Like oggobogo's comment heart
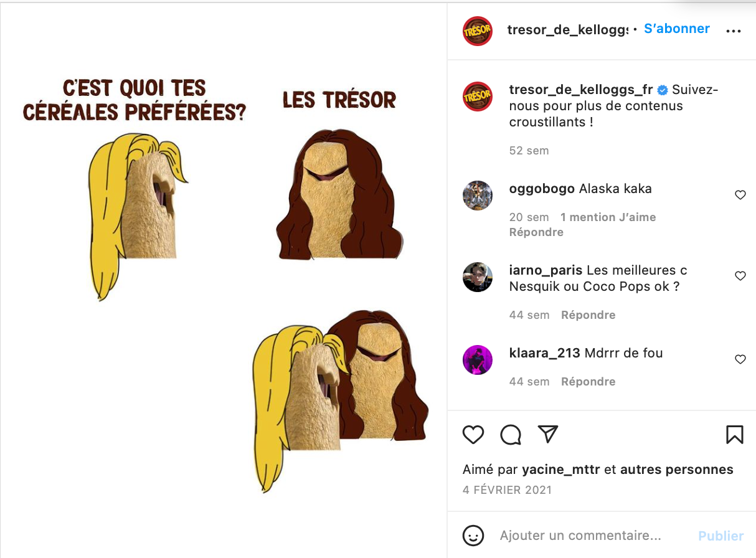The width and height of the screenshot is (756, 558). click(x=740, y=195)
